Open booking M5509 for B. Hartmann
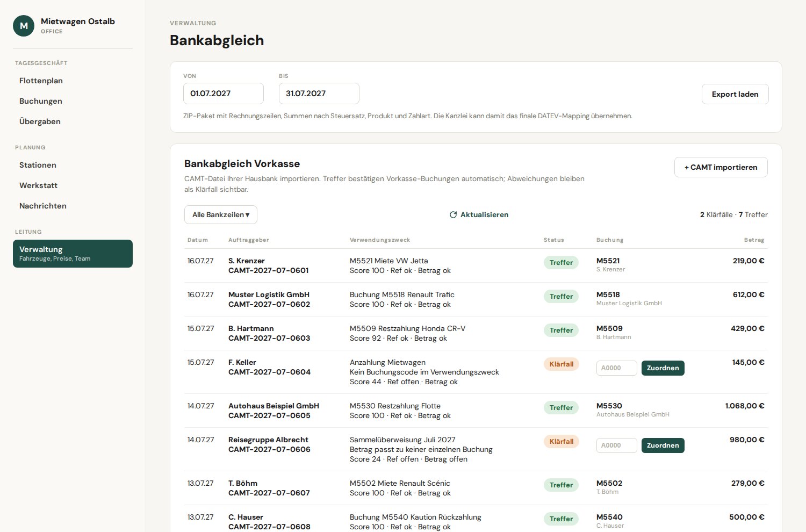 tap(609, 328)
